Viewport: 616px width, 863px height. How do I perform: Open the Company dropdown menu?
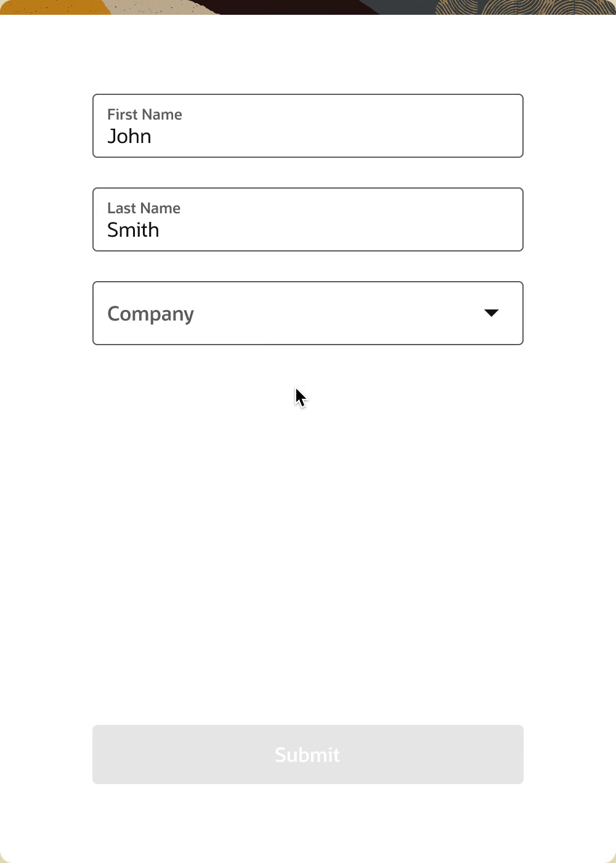307,313
